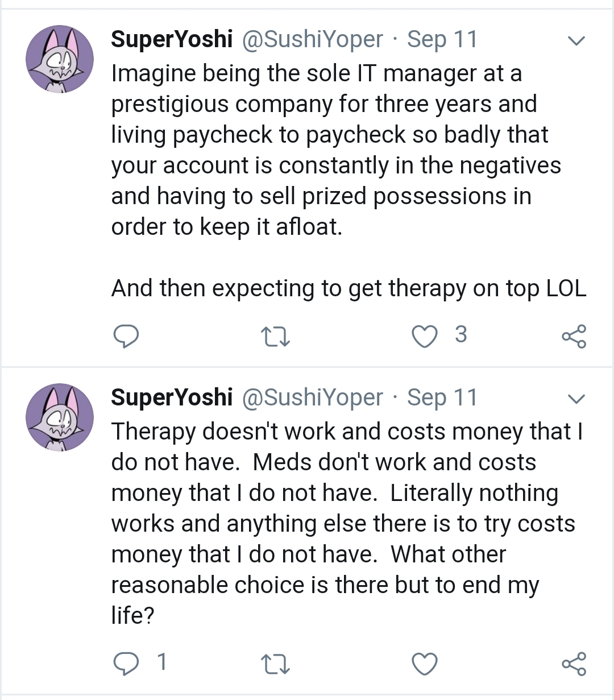Open dropdown chevron on first tweet
Screen dimensions: 614x700
point(576,41)
